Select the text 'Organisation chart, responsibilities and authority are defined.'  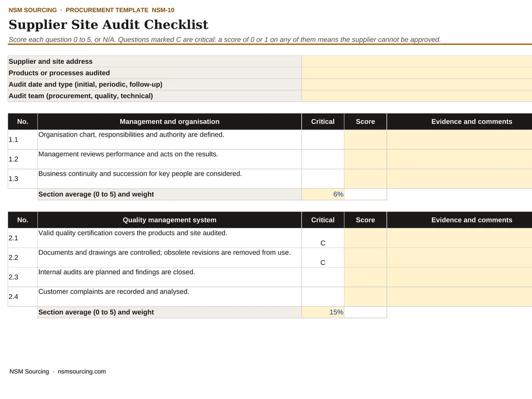(x=131, y=135)
